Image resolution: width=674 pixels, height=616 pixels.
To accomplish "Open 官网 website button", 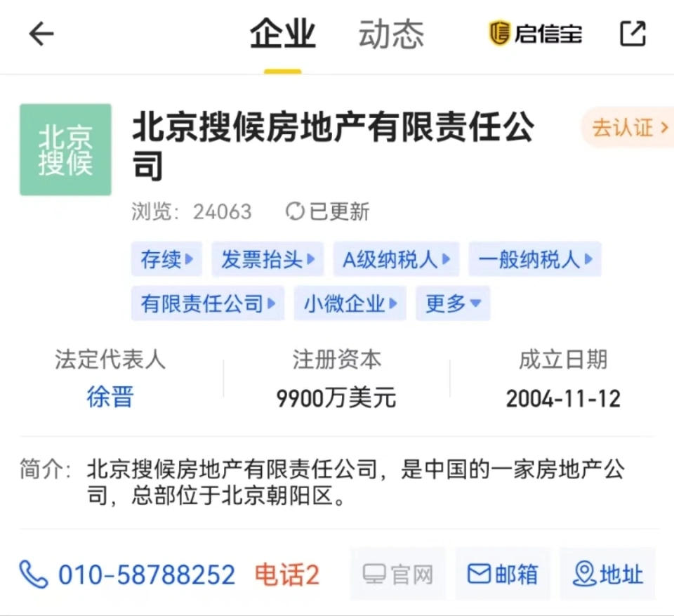I will 397,575.
